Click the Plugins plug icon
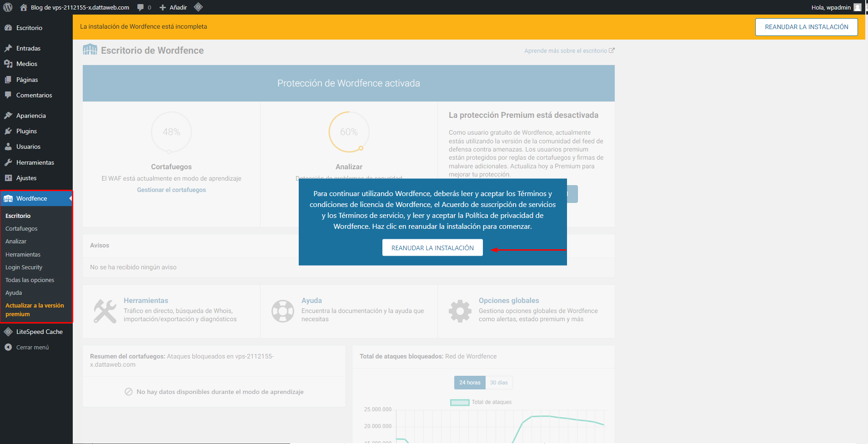This screenshot has width=868, height=444. [x=8, y=131]
